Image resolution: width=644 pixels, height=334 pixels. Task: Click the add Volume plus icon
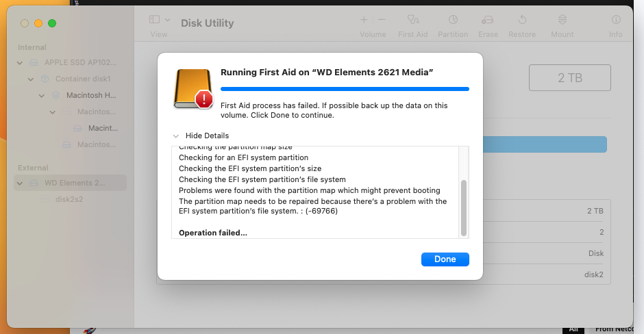364,21
